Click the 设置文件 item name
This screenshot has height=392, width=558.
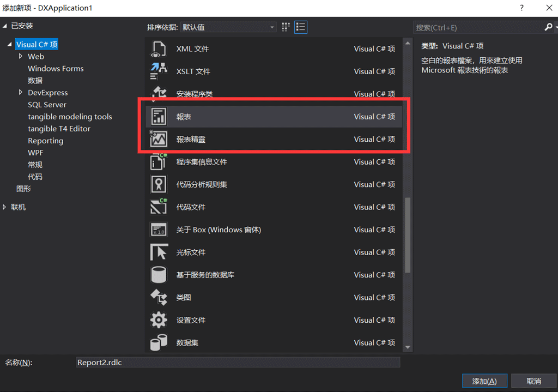tap(191, 320)
